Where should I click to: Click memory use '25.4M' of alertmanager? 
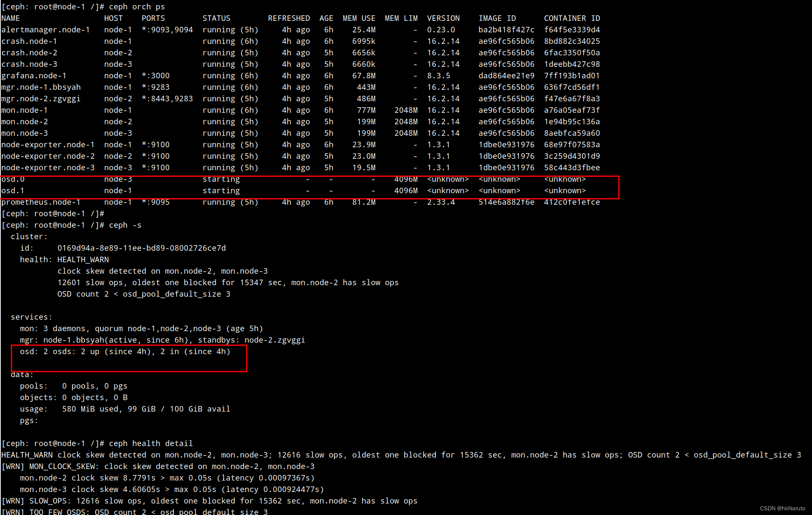[x=364, y=30]
